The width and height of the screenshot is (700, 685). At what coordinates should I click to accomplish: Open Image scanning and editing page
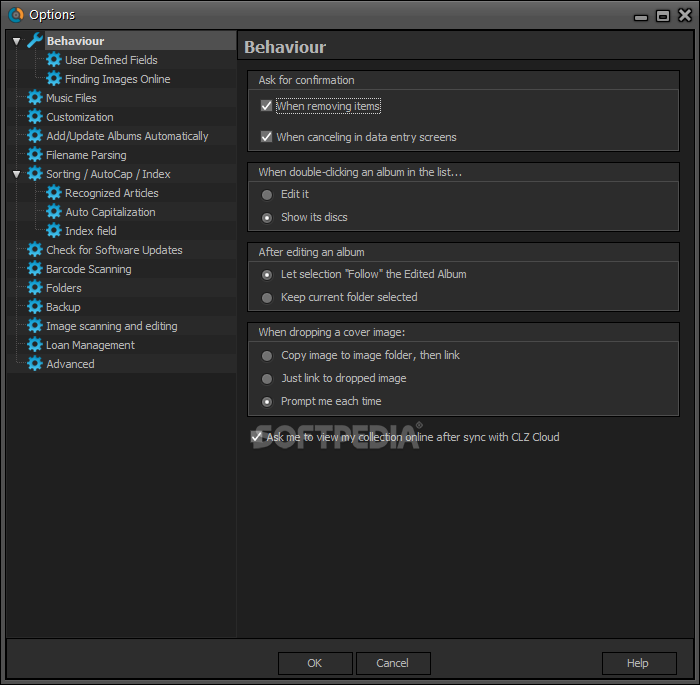[x=112, y=326]
